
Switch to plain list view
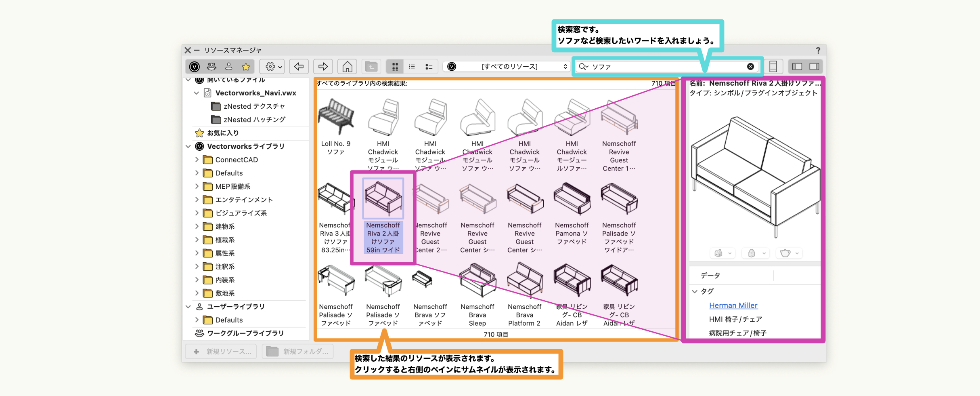click(x=412, y=67)
